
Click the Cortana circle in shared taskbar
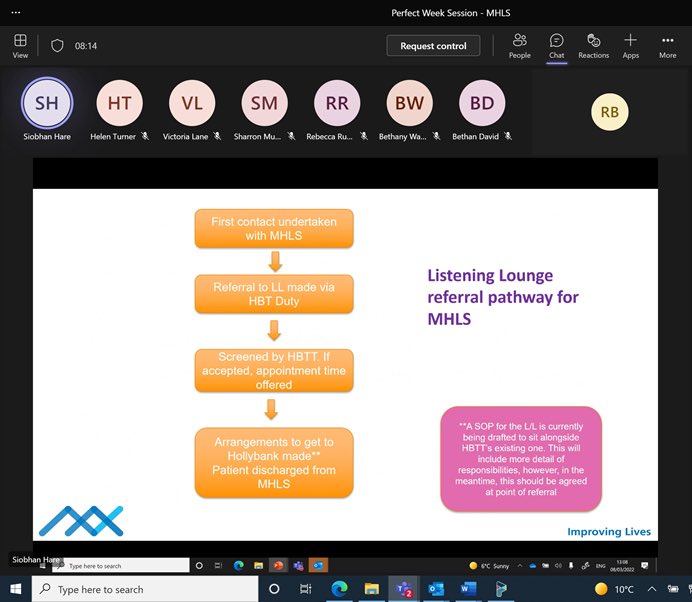pos(199,565)
